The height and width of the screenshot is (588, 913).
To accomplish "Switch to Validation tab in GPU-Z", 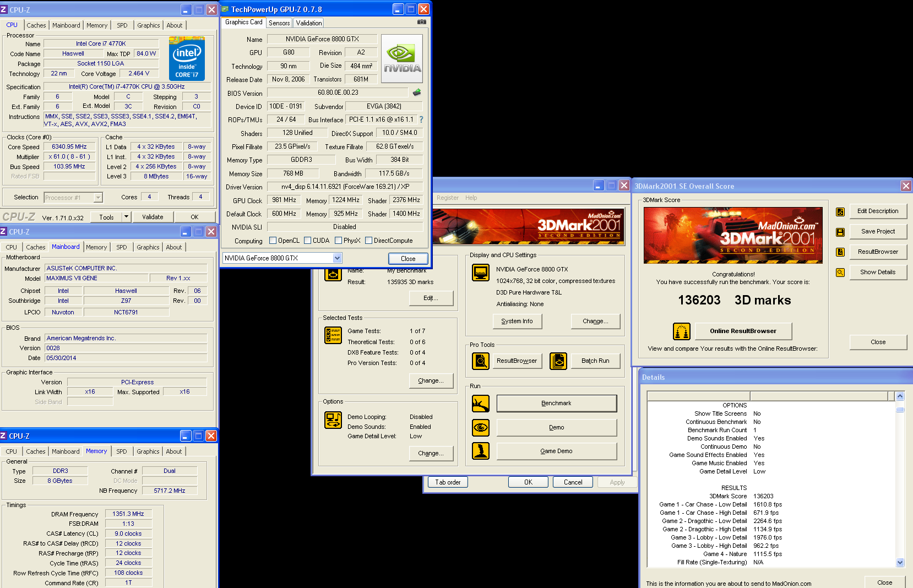I will click(x=308, y=23).
